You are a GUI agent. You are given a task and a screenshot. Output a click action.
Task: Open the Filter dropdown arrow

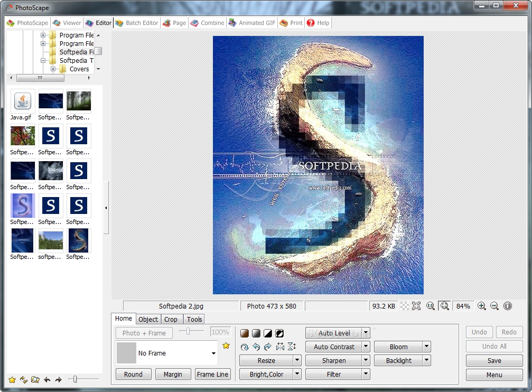366,374
